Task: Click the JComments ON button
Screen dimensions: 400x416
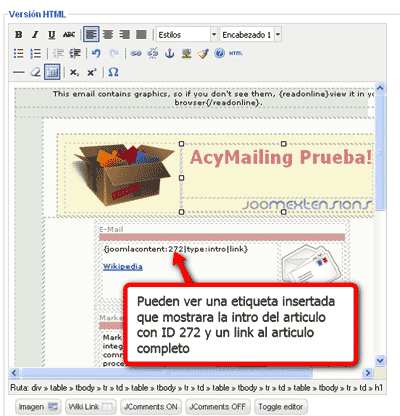Action: point(151,407)
